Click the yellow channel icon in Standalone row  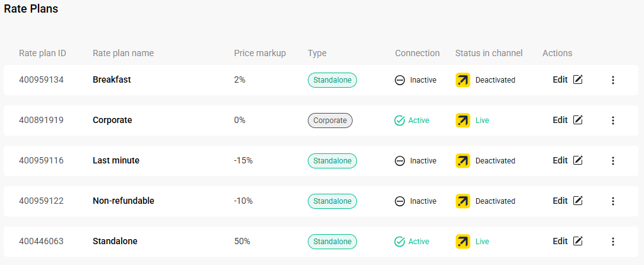[x=463, y=242]
